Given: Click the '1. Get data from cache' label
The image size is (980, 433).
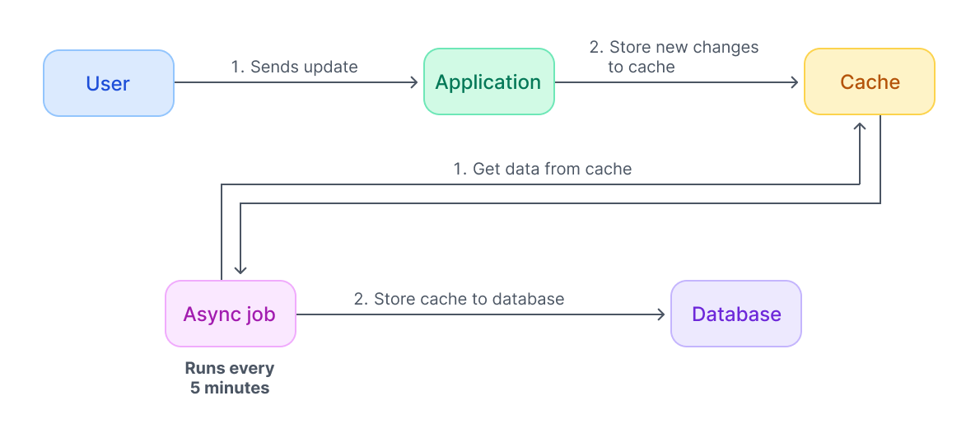Looking at the screenshot, I should [543, 169].
